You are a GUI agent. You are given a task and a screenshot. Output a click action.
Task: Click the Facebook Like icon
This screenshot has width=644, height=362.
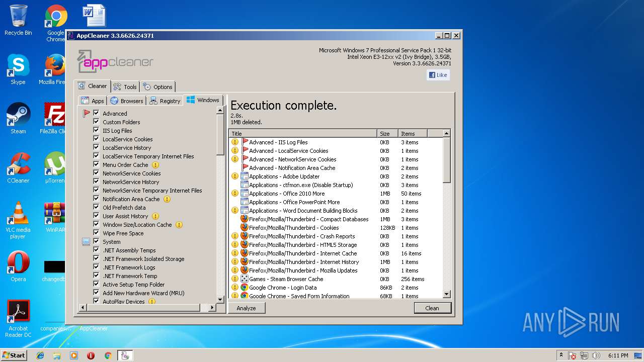click(x=438, y=75)
